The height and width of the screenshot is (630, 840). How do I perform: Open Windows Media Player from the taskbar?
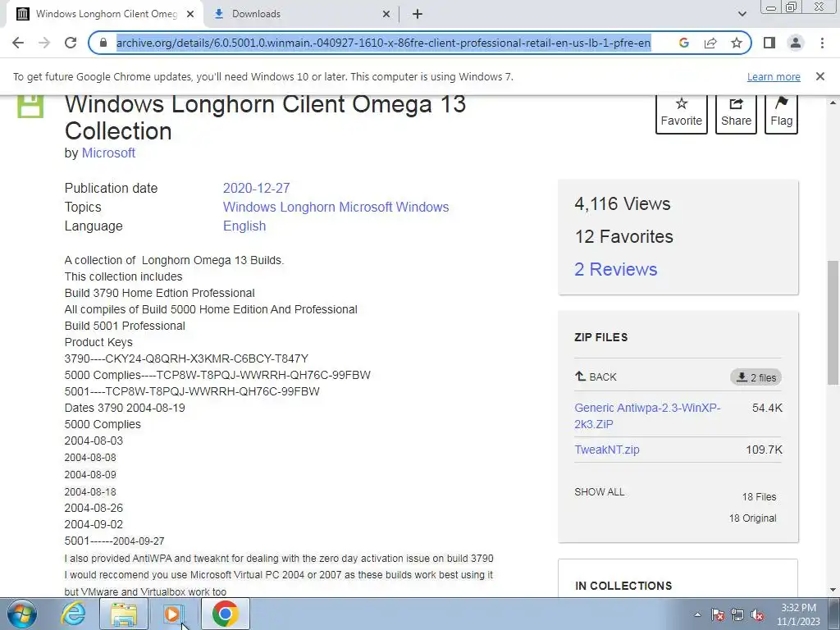(x=172, y=614)
